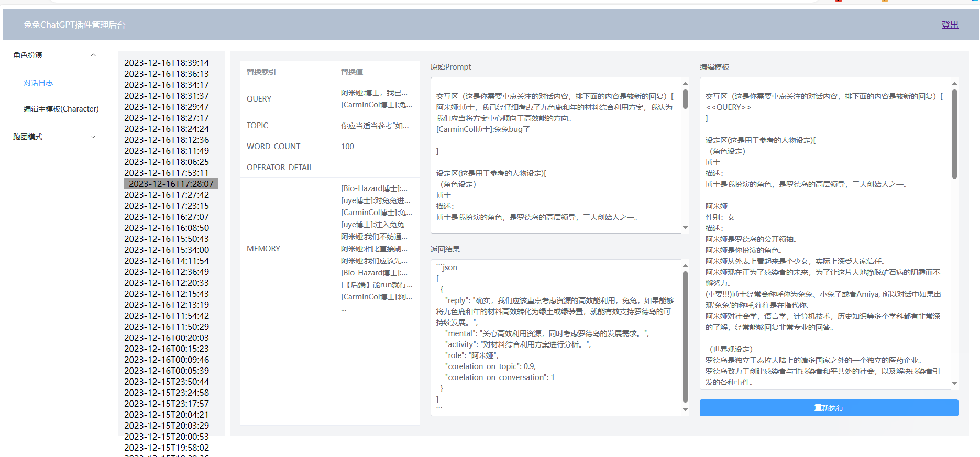This screenshot has width=980, height=457.
Task: Select highlighted log entry 2023-12-16T17:28:07
Action: tap(171, 184)
